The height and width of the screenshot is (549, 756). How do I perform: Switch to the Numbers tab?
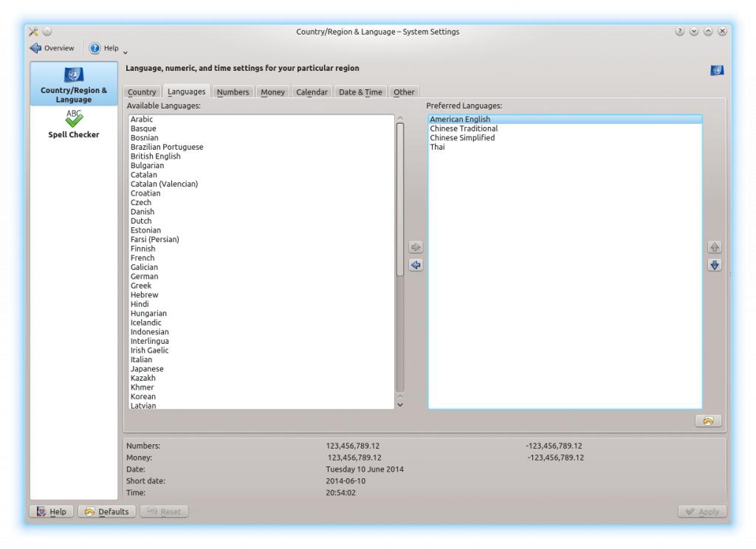pos(233,92)
